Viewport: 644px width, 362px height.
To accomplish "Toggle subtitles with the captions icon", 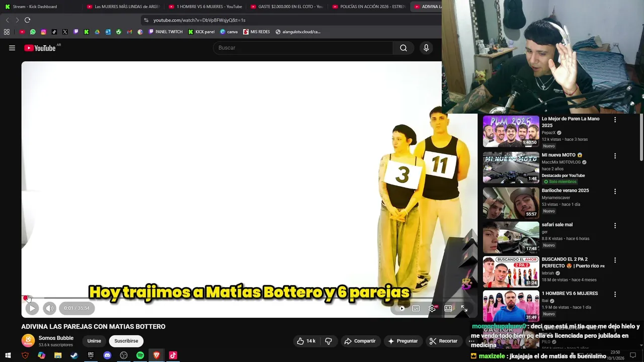I will tap(416, 308).
